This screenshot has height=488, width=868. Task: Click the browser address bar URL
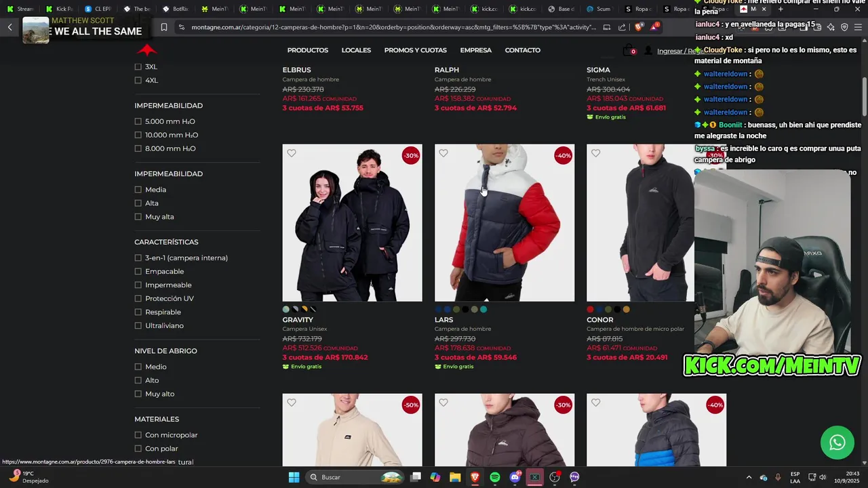coord(393,27)
